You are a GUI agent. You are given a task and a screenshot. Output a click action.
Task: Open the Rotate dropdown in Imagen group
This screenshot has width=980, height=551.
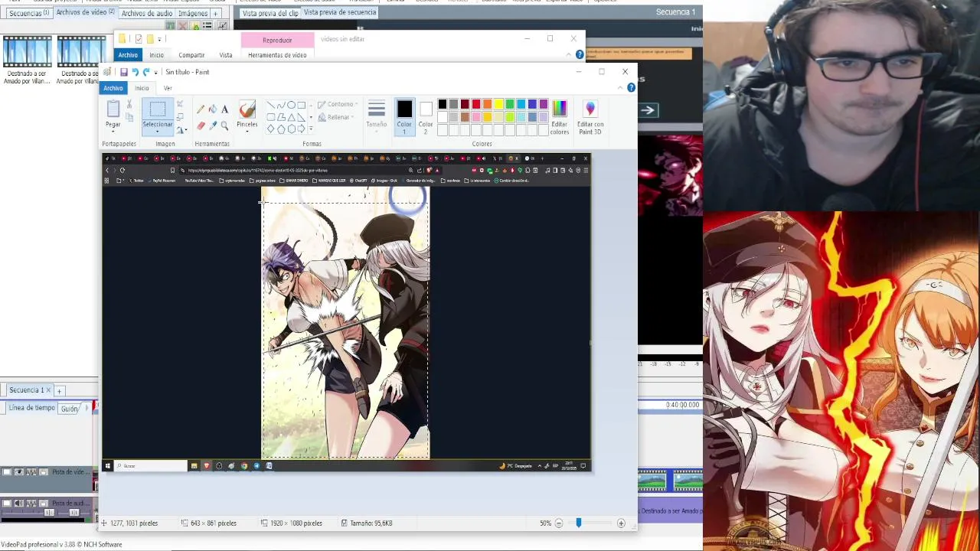[181, 130]
